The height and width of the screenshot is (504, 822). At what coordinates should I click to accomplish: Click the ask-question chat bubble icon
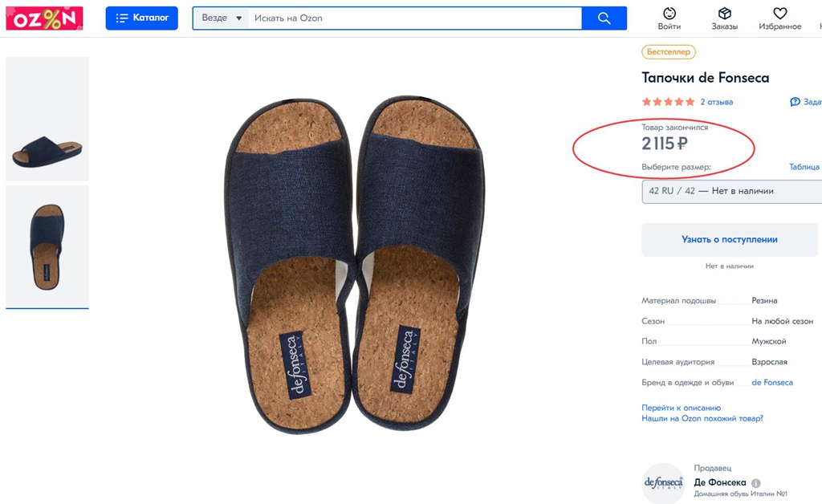pyautogui.click(x=795, y=102)
